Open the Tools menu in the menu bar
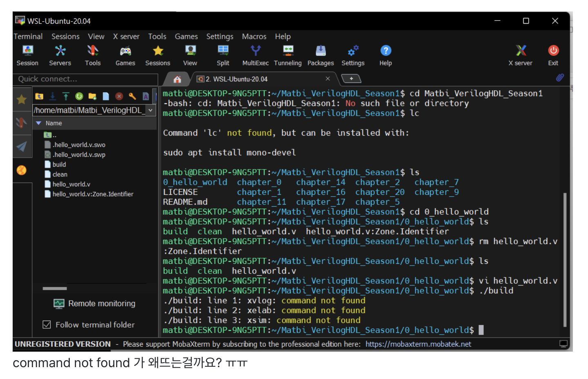588x379 pixels. pos(157,36)
